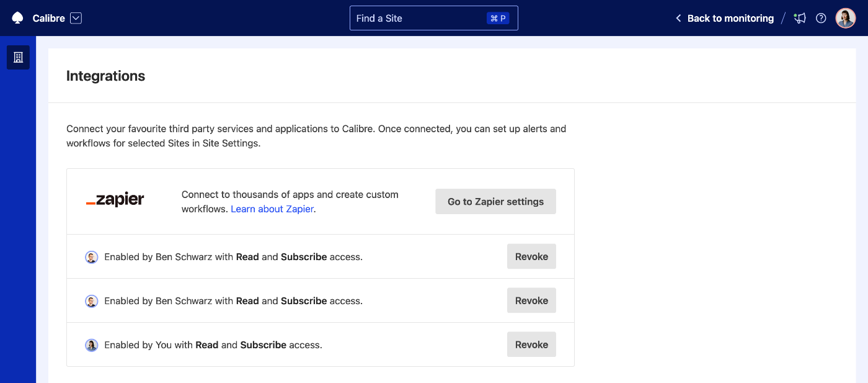Click the Calibre wordmark in the header

tap(50, 18)
